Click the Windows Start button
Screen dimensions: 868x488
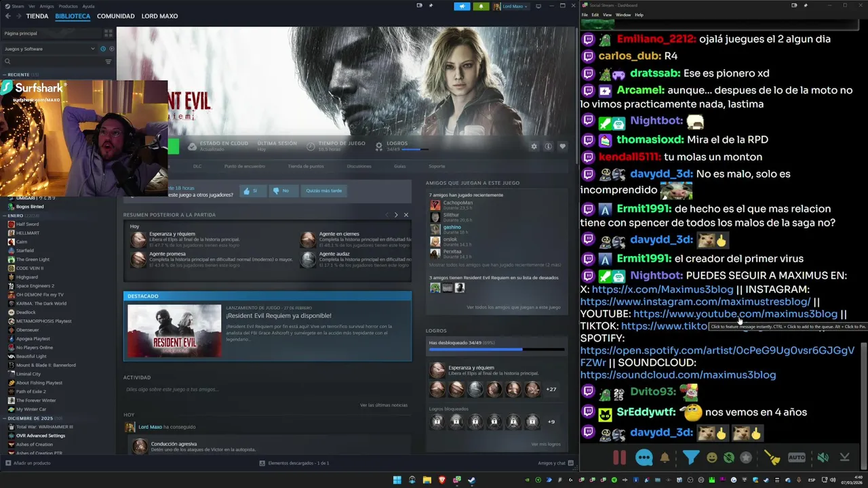click(397, 480)
